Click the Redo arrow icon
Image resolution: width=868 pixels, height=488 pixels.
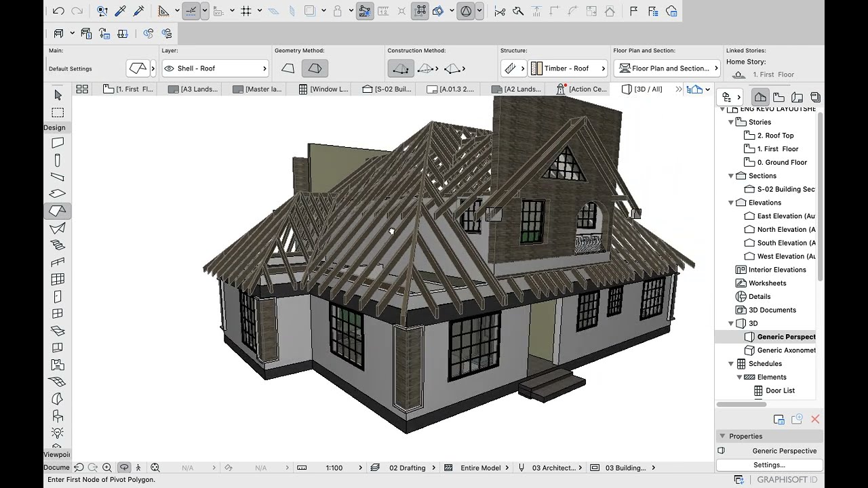[x=77, y=11]
